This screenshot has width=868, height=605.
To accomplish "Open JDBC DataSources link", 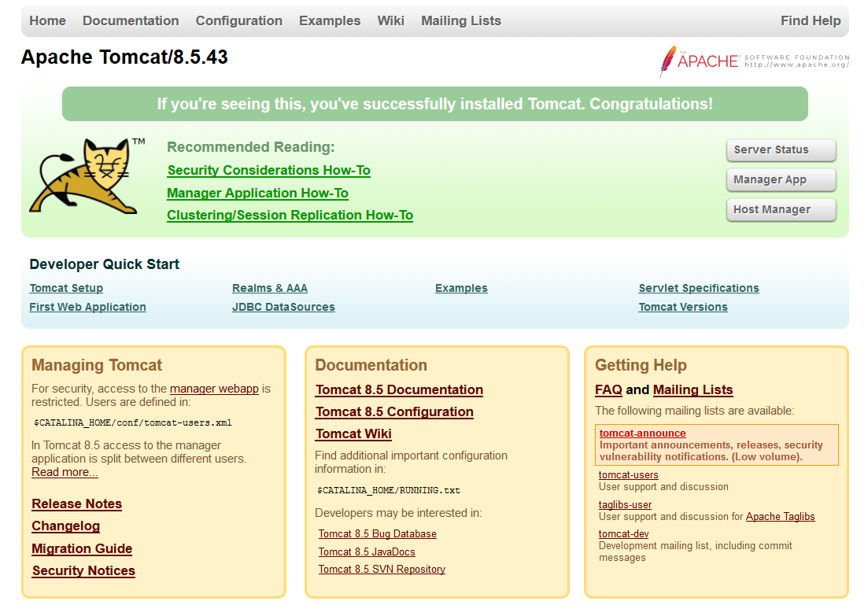I will pos(283,307).
